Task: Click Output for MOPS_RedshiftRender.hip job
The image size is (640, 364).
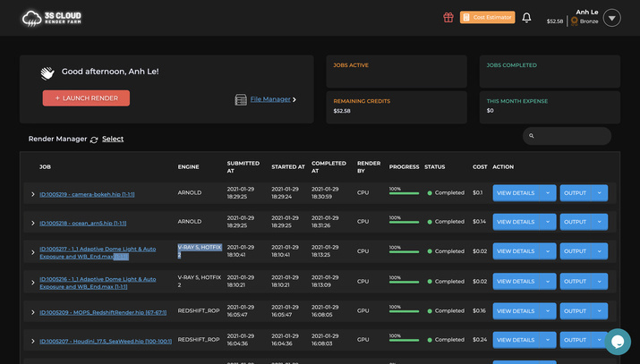Action: pyautogui.click(x=575, y=311)
